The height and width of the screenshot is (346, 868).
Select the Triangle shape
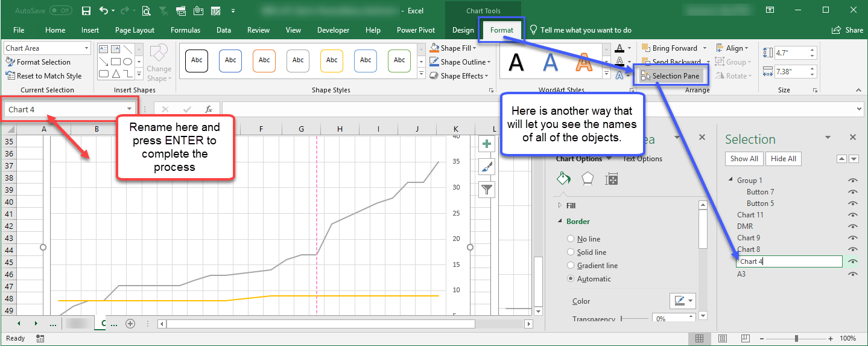(115, 74)
